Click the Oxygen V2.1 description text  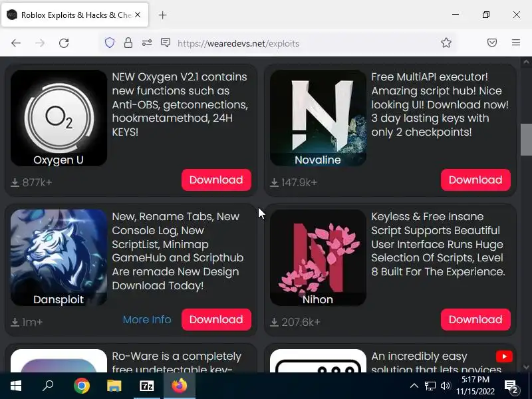pyautogui.click(x=180, y=104)
